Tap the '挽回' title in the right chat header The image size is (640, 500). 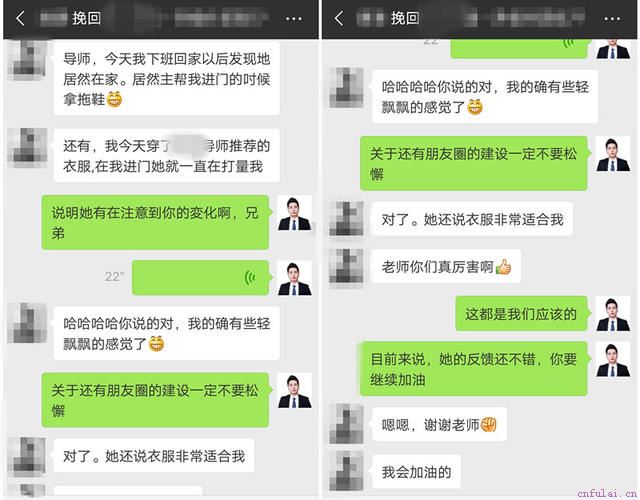click(405, 18)
